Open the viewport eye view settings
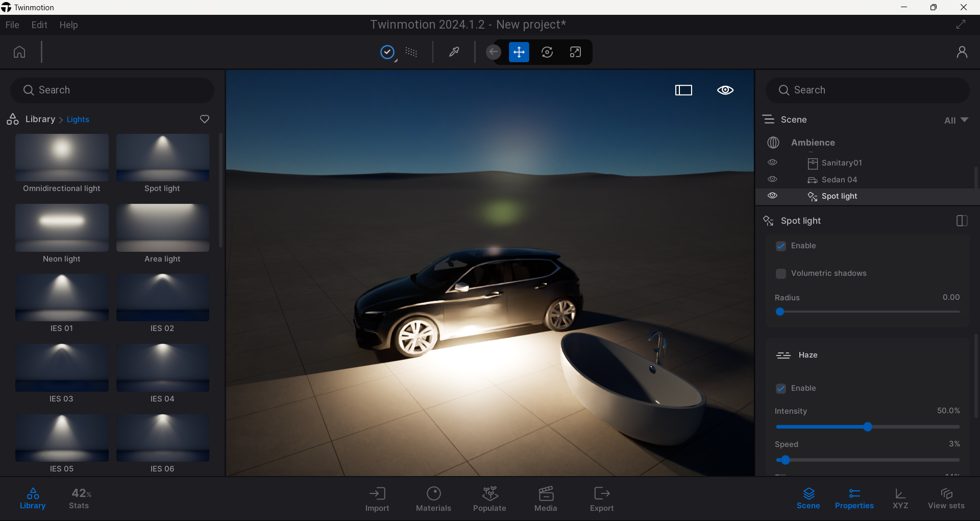The height and width of the screenshot is (521, 980). [x=725, y=90]
